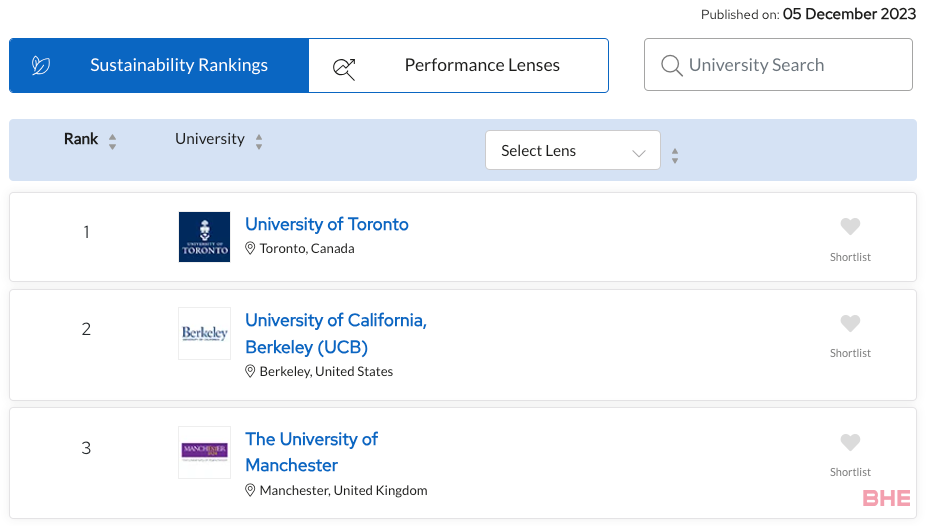Open the University of California, Berkeley link

click(336, 333)
